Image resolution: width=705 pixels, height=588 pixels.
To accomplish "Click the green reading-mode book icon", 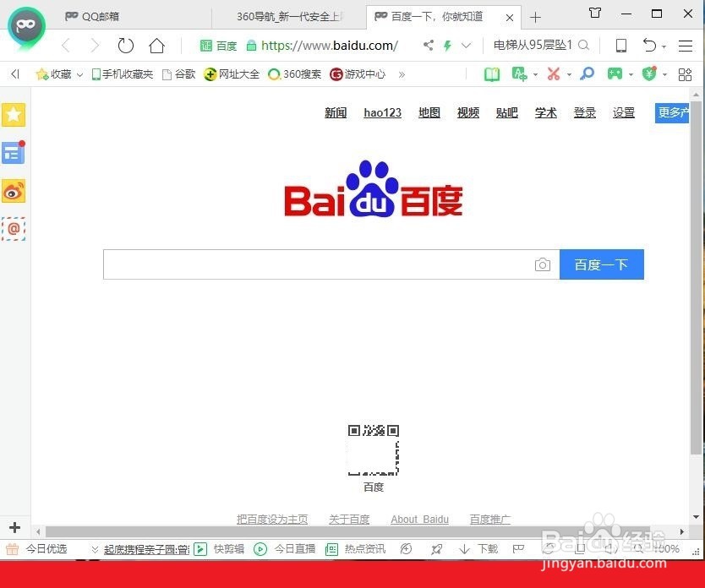I will click(x=492, y=74).
